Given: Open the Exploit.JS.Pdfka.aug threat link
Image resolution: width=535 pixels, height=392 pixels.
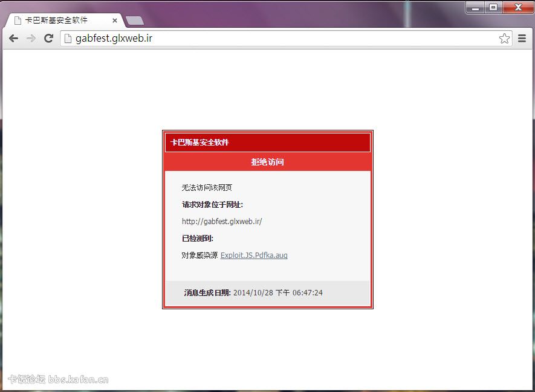Looking at the screenshot, I should 254,255.
